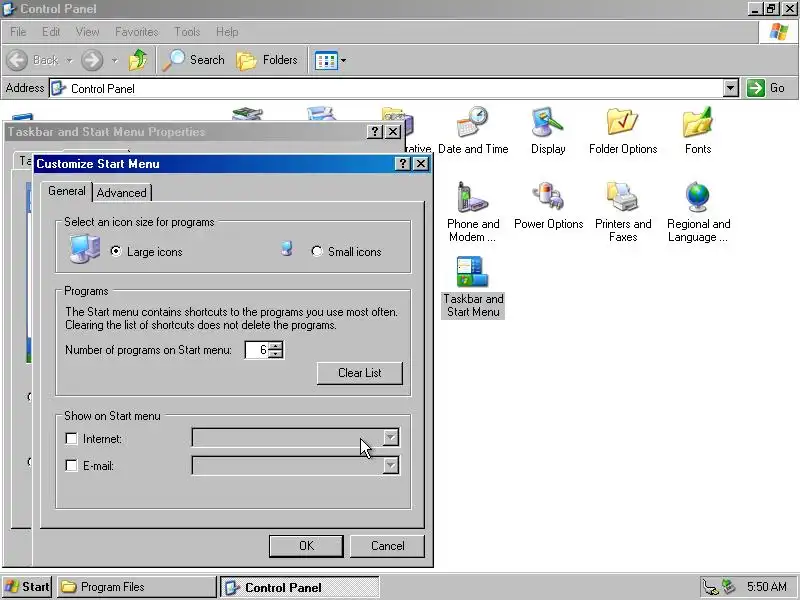The height and width of the screenshot is (600, 800).
Task: Click the Clear List button
Action: click(x=360, y=373)
